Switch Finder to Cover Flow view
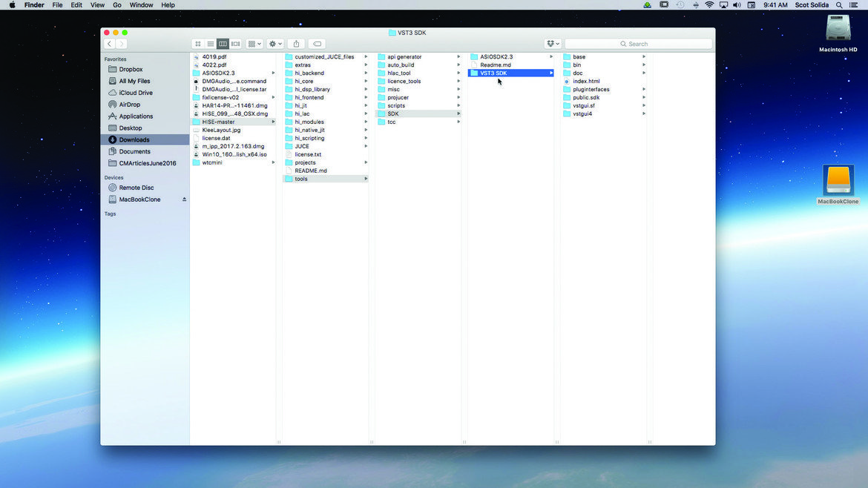The image size is (868, 488). (x=236, y=44)
